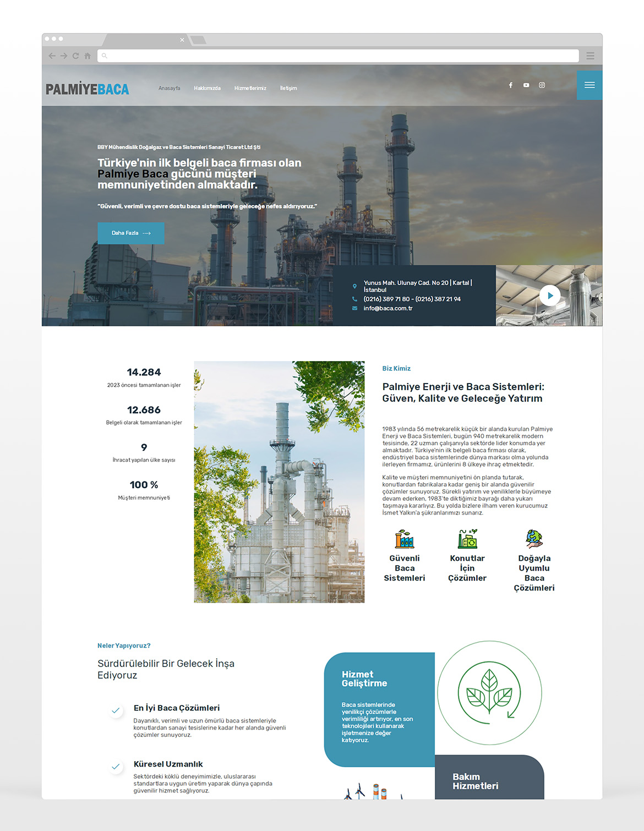Open the browser menu icon at right

coord(590,56)
